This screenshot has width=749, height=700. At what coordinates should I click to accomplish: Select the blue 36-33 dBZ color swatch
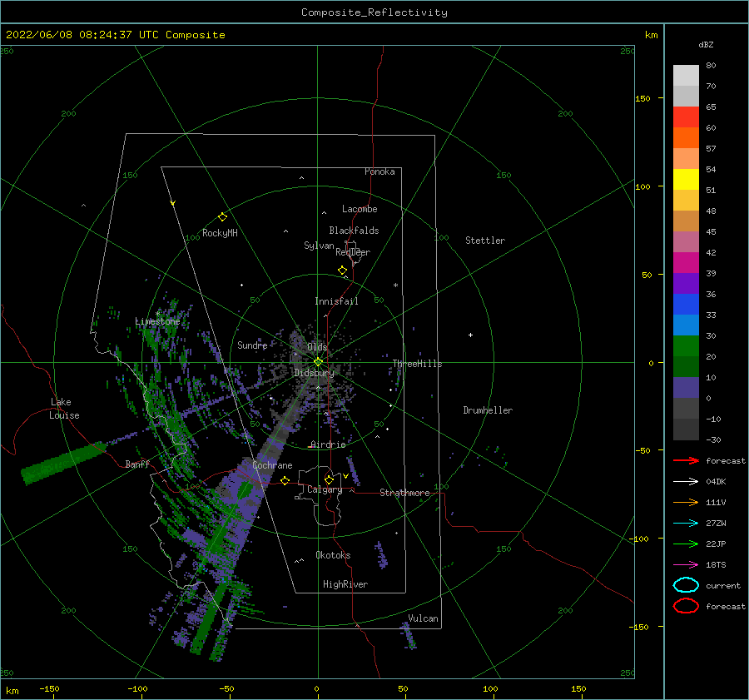click(686, 304)
